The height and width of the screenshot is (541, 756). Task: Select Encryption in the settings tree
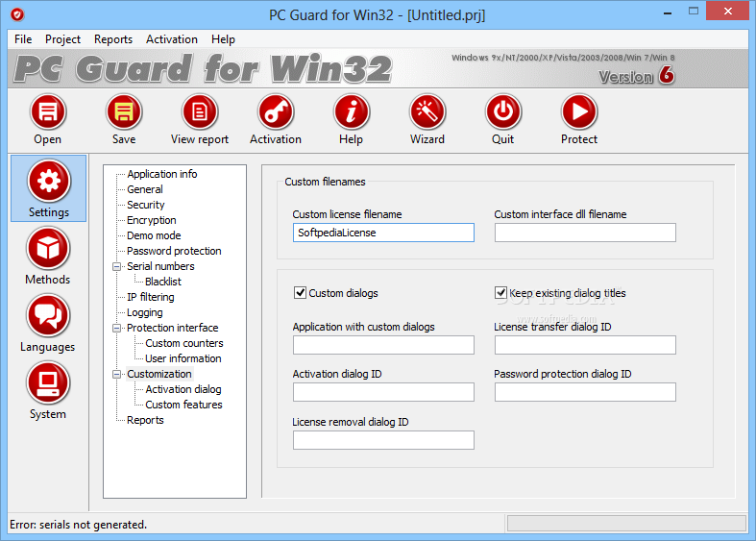[x=152, y=220]
